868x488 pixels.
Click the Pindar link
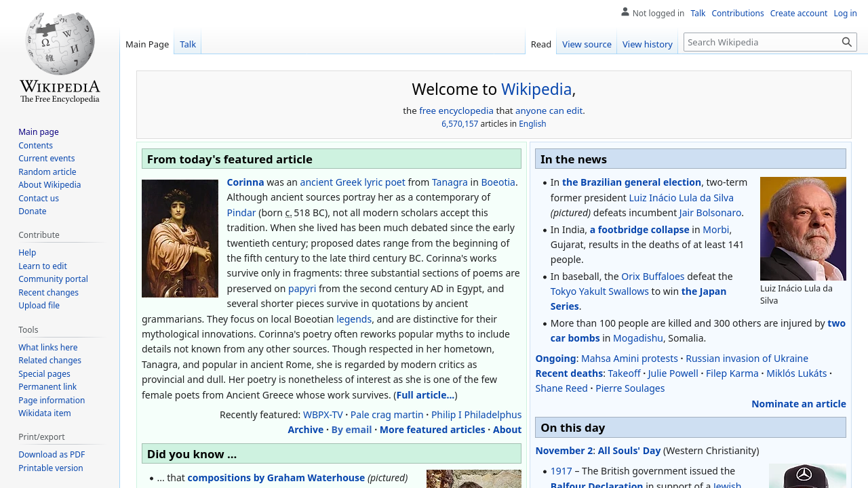(x=241, y=212)
